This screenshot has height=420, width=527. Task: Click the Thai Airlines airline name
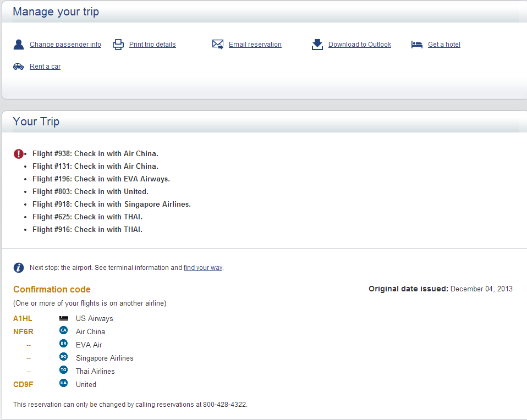[x=95, y=371]
